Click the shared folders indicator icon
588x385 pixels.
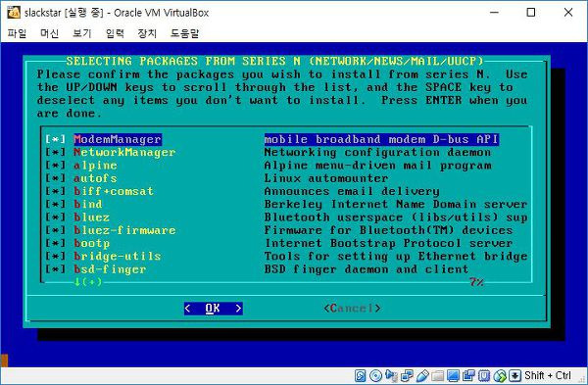(x=438, y=375)
